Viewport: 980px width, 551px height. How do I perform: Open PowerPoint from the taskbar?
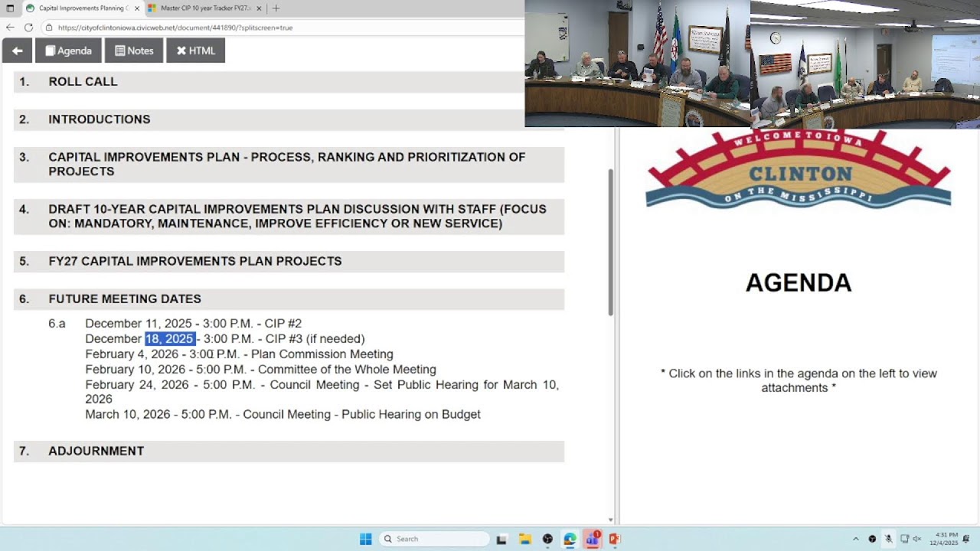click(614, 539)
